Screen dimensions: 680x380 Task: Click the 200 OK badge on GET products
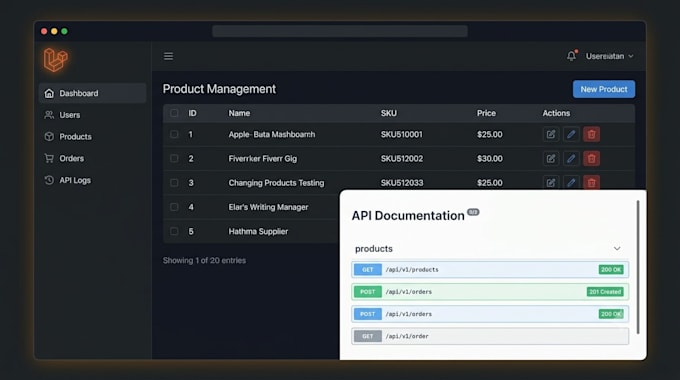(x=611, y=270)
